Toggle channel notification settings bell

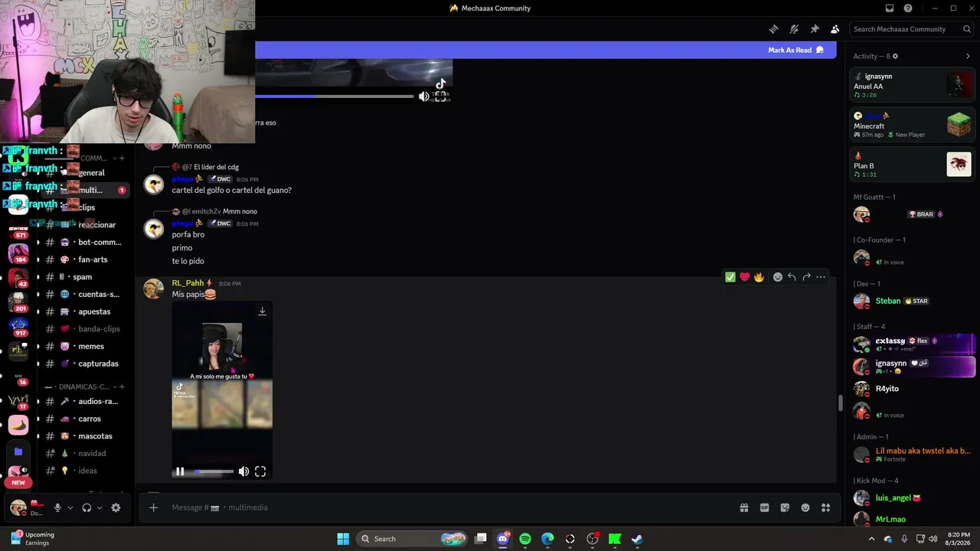click(x=795, y=29)
